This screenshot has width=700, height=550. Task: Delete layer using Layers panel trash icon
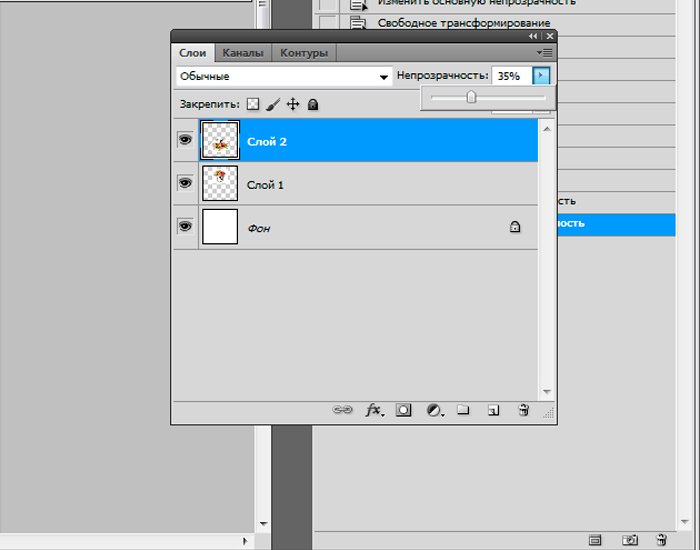coord(522,410)
